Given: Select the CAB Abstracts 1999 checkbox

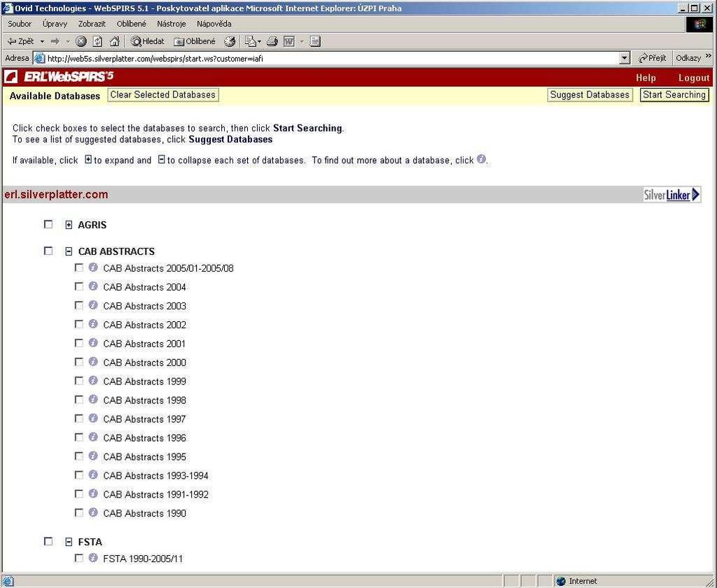Looking at the screenshot, I should tap(79, 380).
